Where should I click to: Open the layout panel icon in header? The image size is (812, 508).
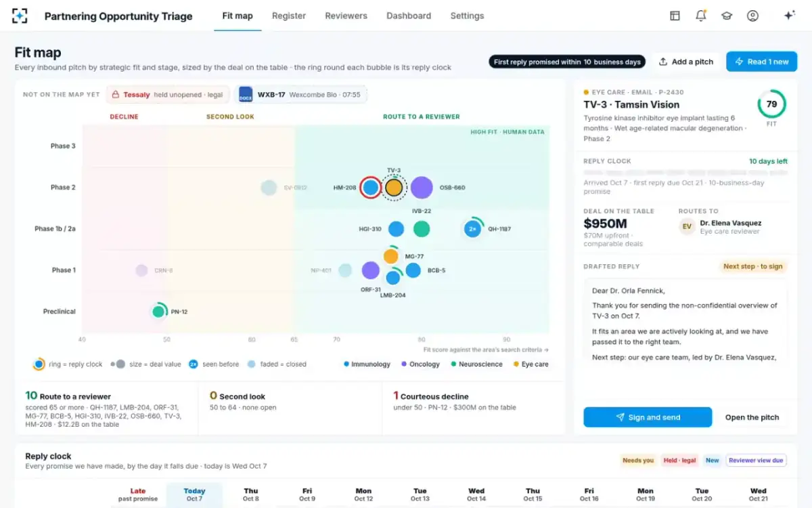point(675,16)
